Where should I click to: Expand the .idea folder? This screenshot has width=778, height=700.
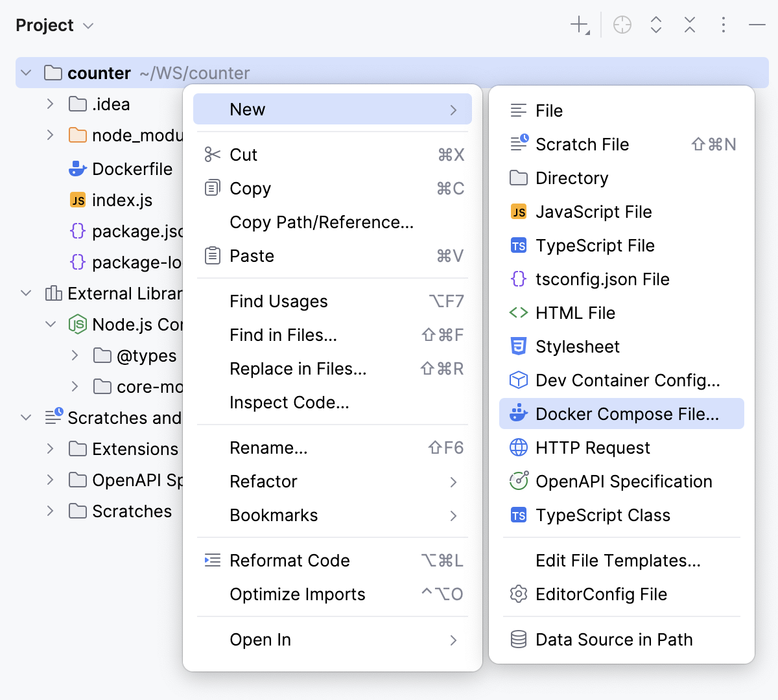(51, 104)
